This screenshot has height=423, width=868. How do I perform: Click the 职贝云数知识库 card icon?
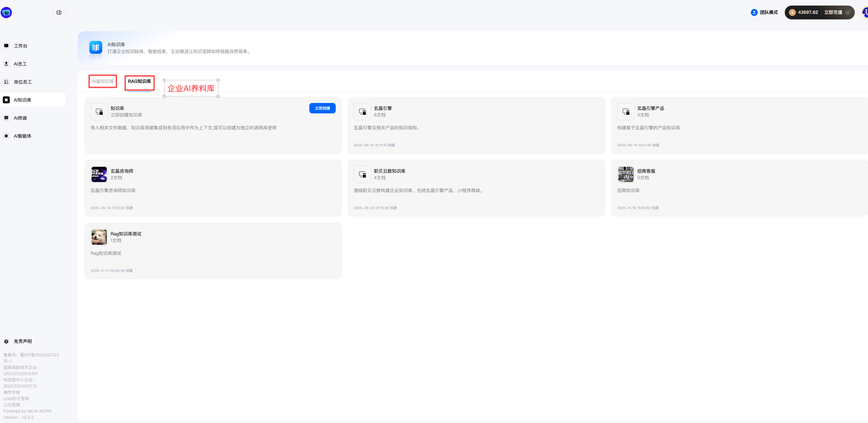[x=362, y=174]
